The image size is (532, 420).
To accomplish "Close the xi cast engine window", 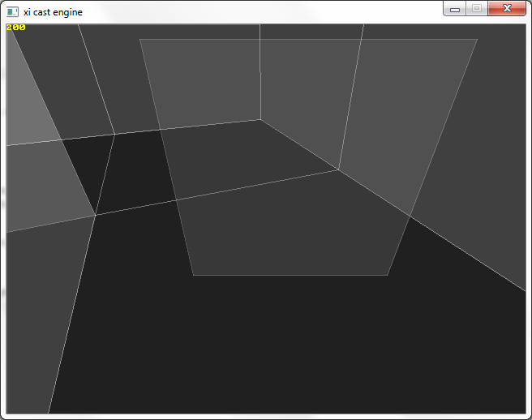I will pos(507,8).
